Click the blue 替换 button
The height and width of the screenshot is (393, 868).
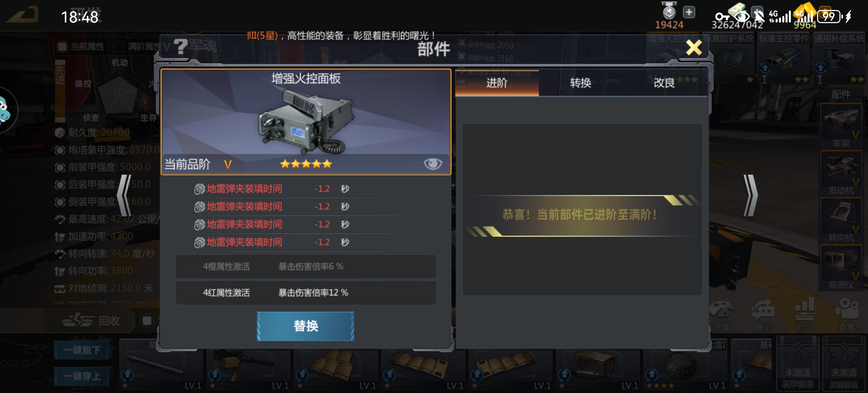(x=305, y=326)
